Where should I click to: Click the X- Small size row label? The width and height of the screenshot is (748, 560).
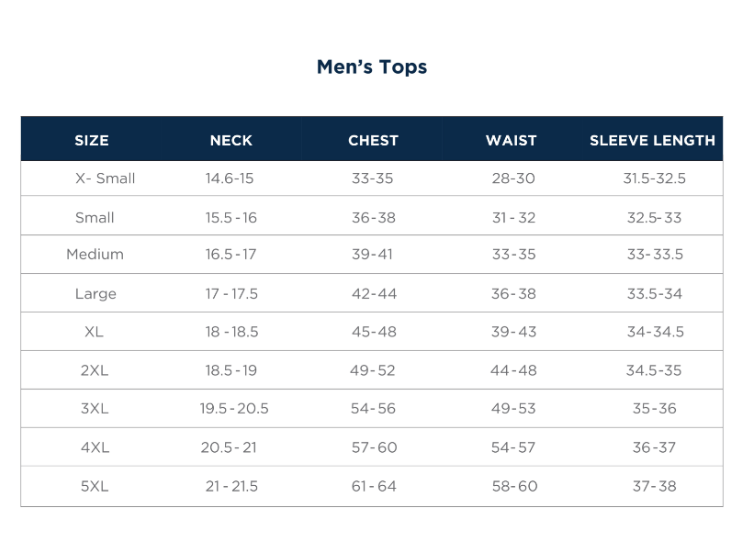pyautogui.click(x=105, y=179)
